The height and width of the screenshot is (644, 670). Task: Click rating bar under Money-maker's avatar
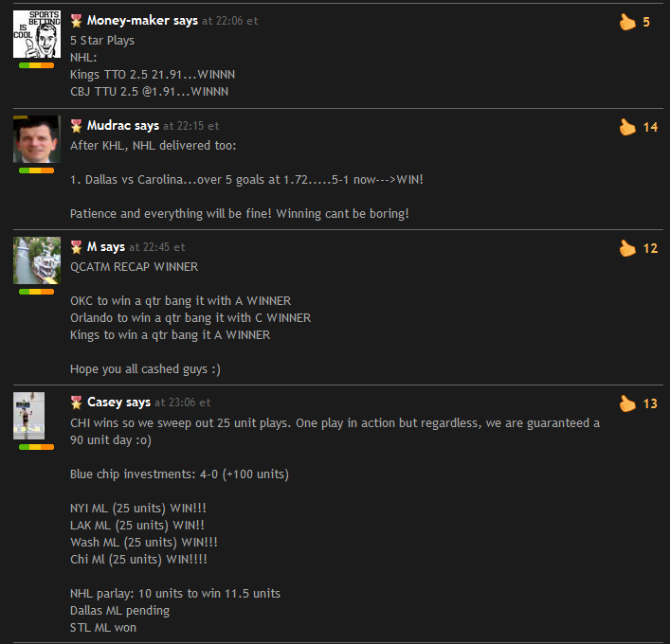(x=37, y=65)
